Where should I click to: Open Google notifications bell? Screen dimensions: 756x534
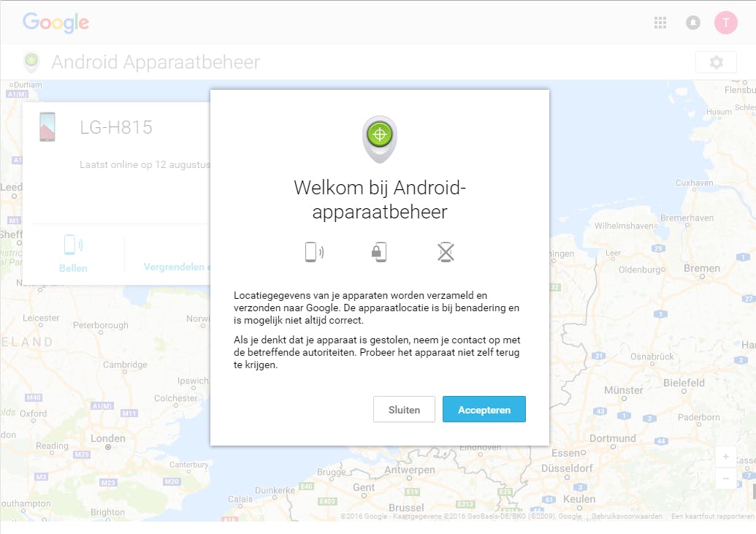pyautogui.click(x=693, y=22)
